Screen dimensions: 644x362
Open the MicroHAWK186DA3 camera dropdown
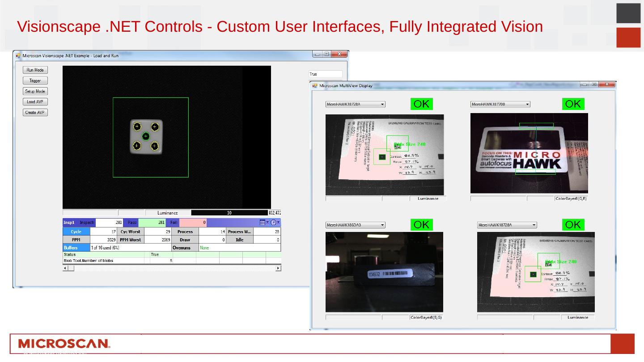[x=355, y=225]
